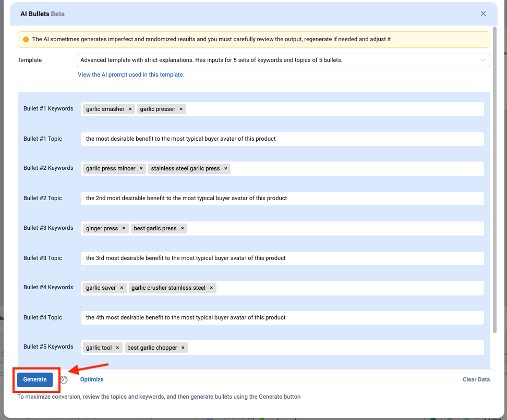
Task: Click Clear Data
Action: click(476, 379)
